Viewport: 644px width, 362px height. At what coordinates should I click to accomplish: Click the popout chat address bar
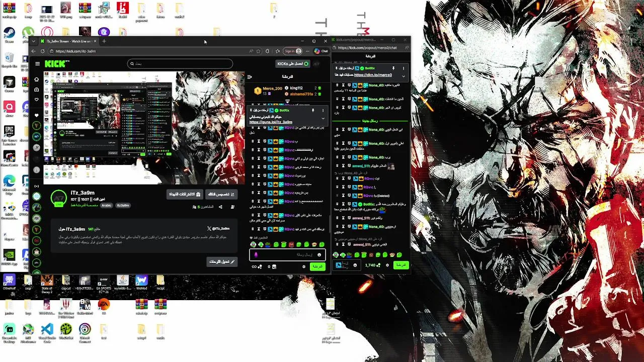[x=371, y=48]
